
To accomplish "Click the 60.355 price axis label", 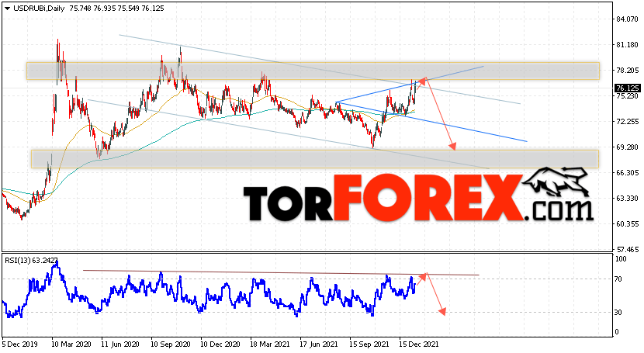I will coord(628,224).
